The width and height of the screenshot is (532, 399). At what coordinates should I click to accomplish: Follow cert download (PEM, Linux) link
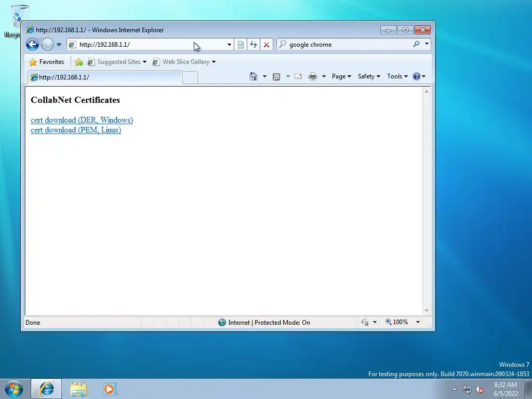76,130
